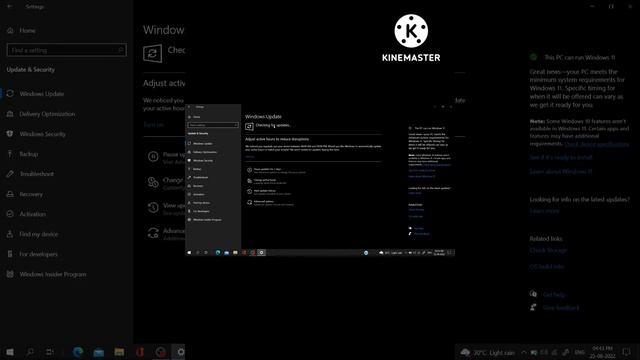This screenshot has width=640, height=360.
Task: Open Learn about Windows 11 link
Action: (561, 172)
